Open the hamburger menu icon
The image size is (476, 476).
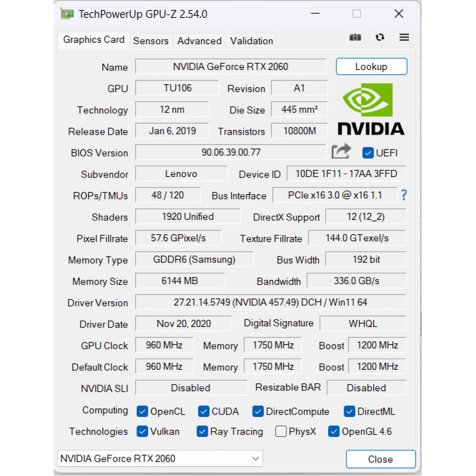[404, 37]
